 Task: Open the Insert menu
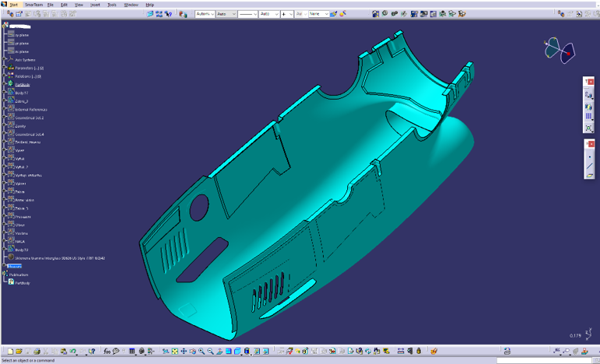point(95,5)
